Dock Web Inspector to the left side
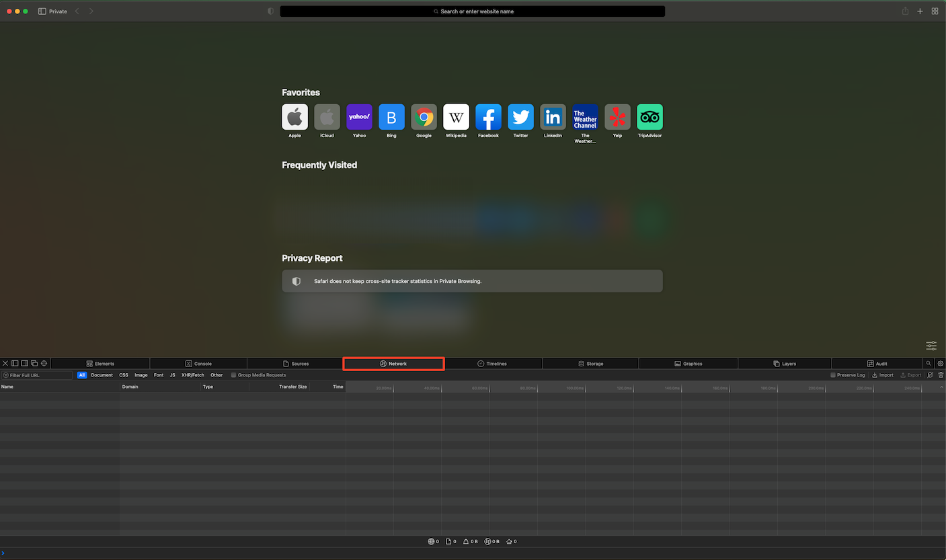Image resolution: width=946 pixels, height=560 pixels. [15, 364]
